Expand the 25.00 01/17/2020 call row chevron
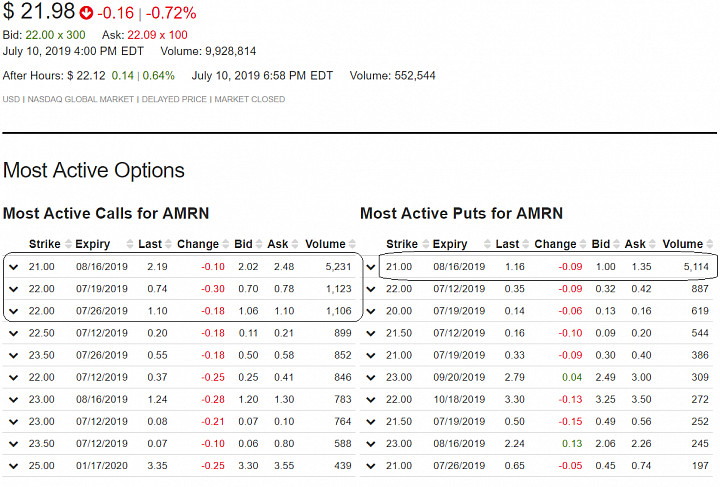Screen dimensions: 720x487 tap(14, 466)
